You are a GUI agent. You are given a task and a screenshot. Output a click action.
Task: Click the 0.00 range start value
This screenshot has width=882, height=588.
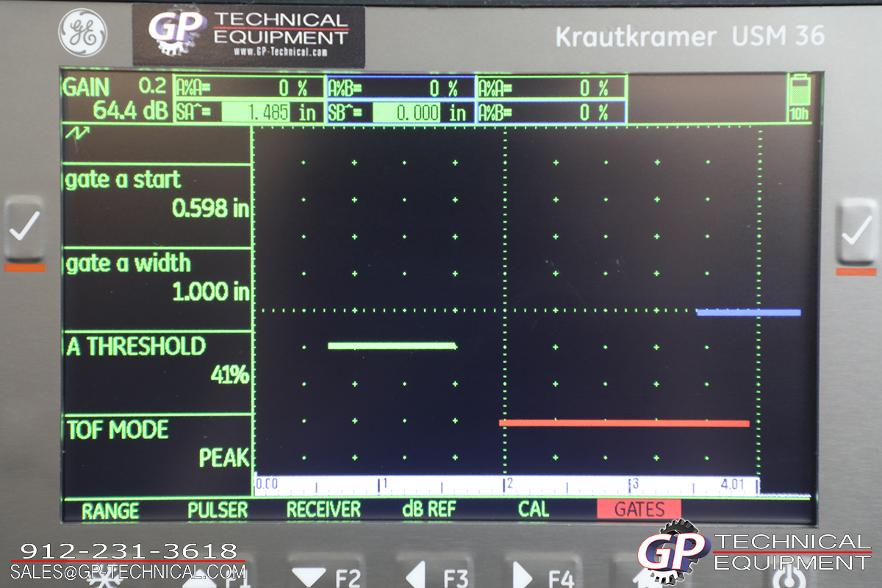point(266,484)
